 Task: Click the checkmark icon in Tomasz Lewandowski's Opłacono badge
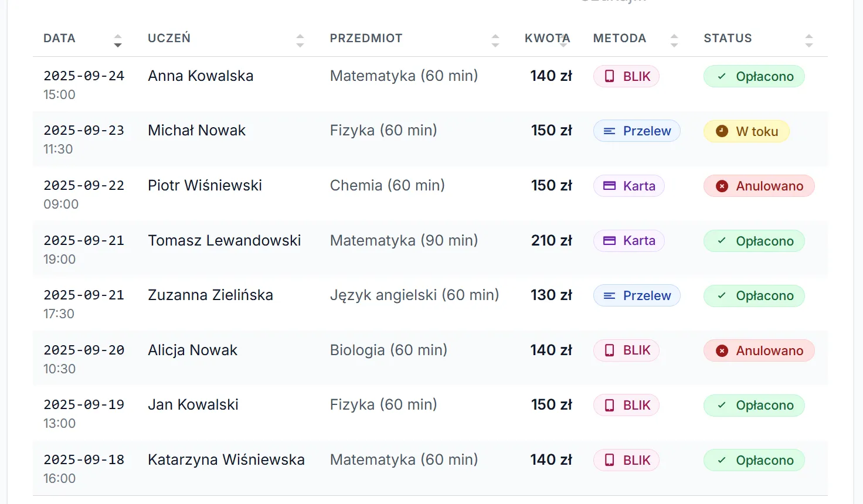[722, 241]
